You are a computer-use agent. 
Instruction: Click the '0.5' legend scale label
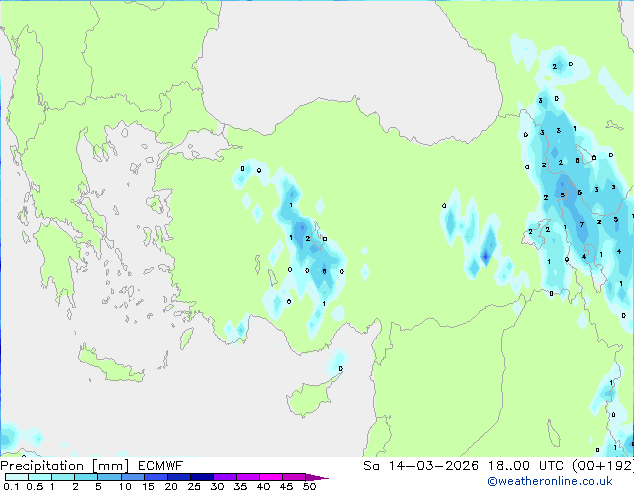tap(34, 486)
